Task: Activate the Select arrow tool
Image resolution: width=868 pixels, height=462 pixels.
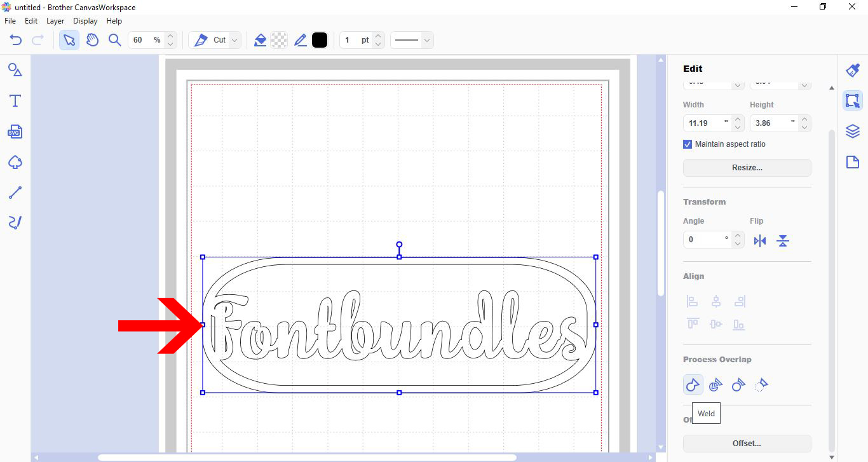Action: coord(69,40)
